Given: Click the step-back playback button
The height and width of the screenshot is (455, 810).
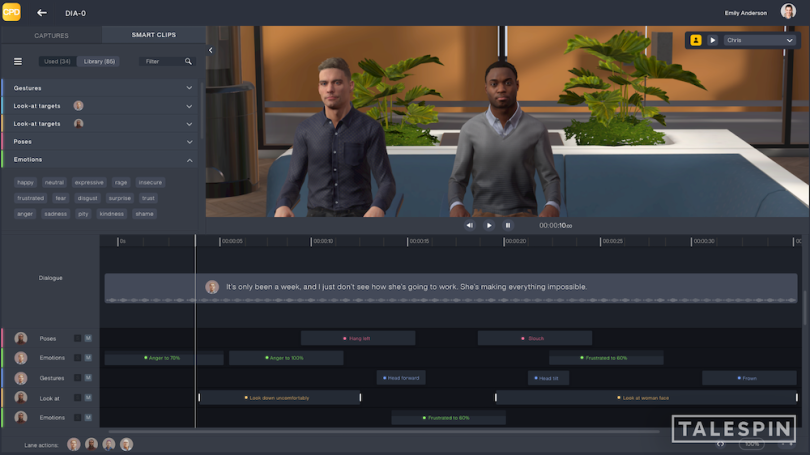Looking at the screenshot, I should pos(470,225).
